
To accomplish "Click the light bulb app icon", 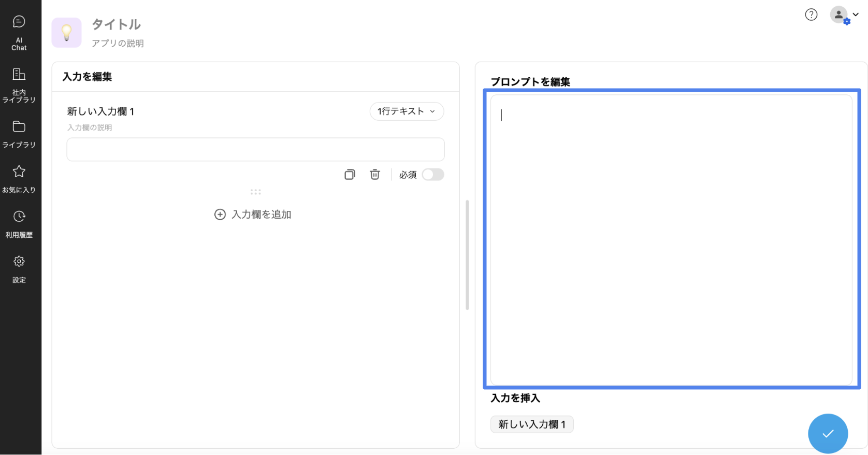I will (x=67, y=33).
